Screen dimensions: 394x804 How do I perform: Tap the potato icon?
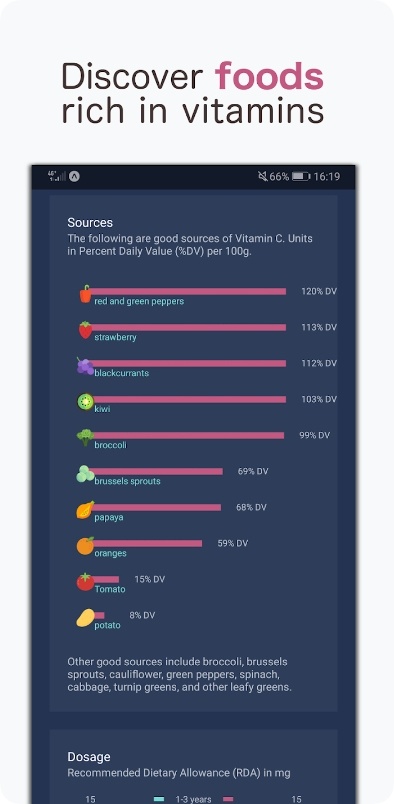(85, 618)
